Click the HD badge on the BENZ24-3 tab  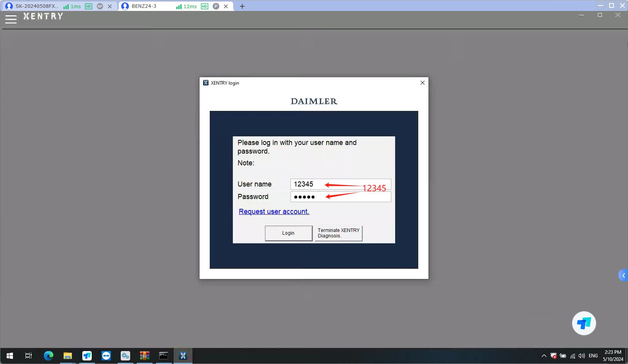click(204, 6)
